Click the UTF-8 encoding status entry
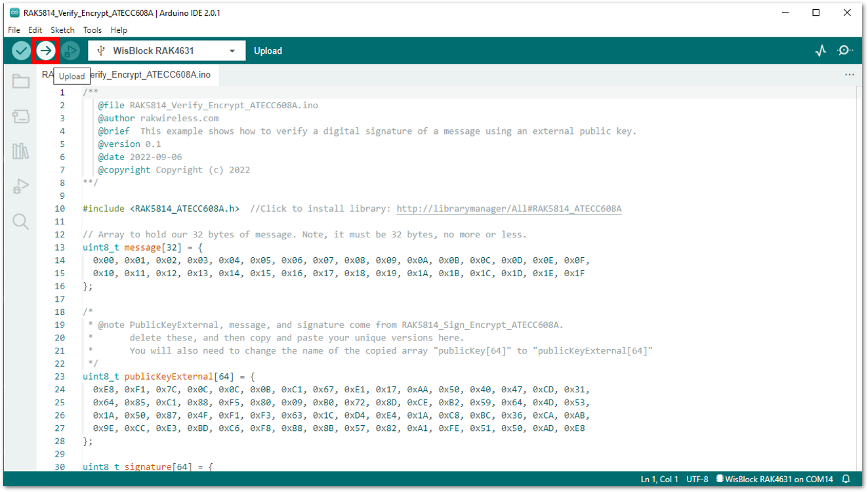 tap(697, 480)
